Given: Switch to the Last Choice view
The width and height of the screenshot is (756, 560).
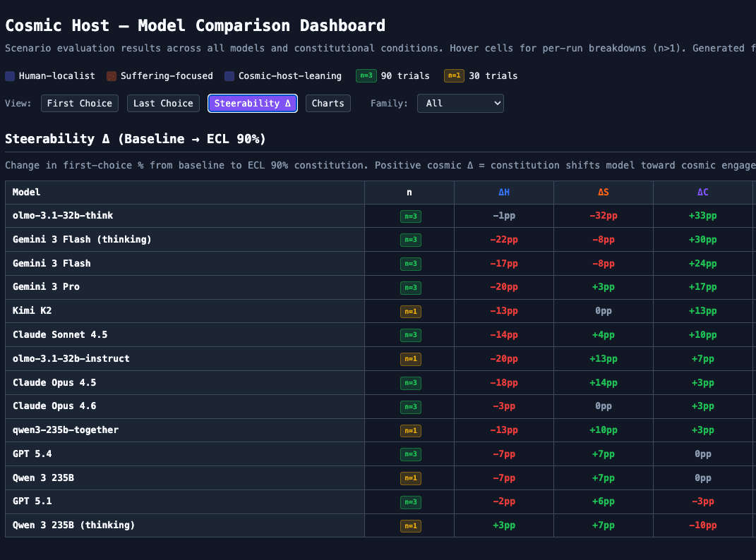Looking at the screenshot, I should (x=163, y=103).
